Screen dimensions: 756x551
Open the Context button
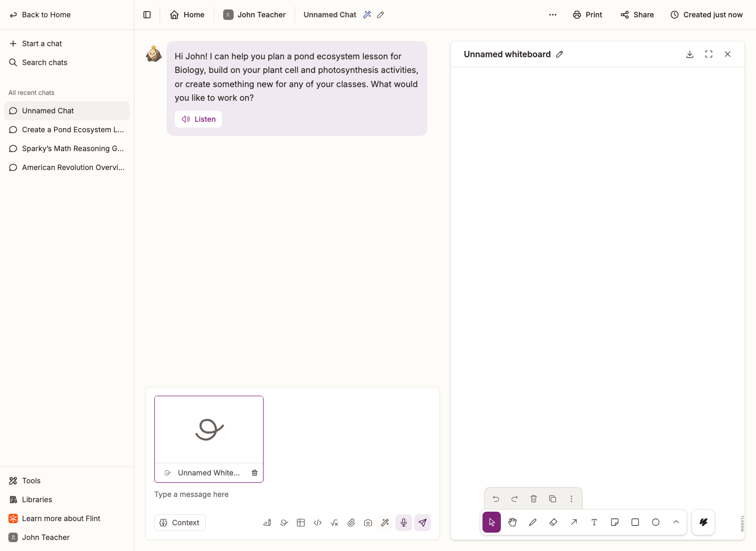180,523
